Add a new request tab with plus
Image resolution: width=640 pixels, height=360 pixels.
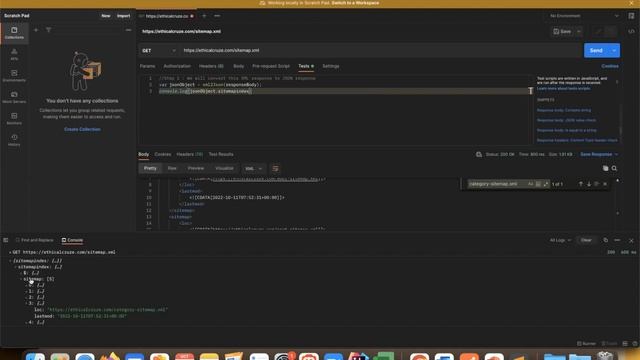click(x=204, y=16)
